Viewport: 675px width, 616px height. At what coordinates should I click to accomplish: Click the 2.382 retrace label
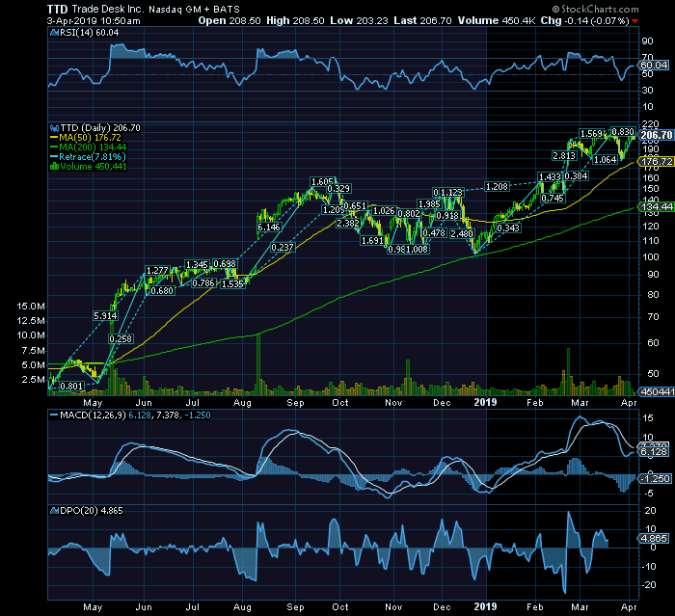click(348, 224)
